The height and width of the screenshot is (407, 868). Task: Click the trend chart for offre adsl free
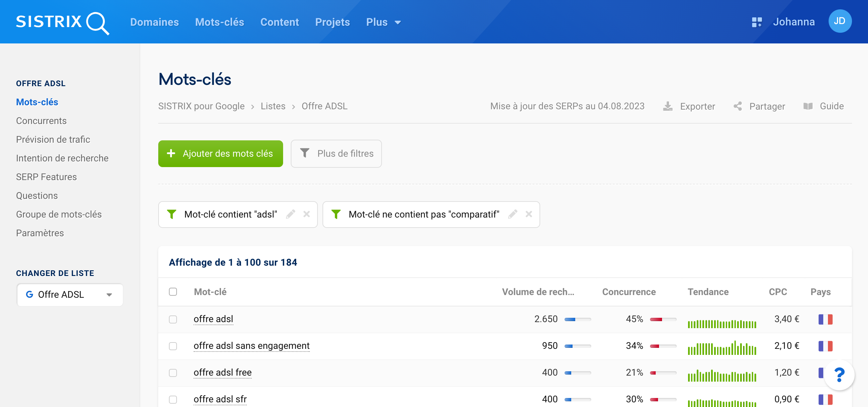click(x=722, y=375)
